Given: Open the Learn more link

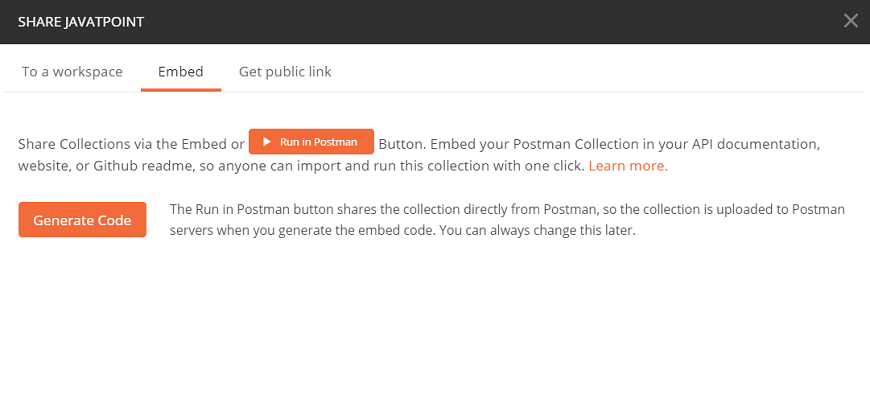Looking at the screenshot, I should (x=627, y=166).
